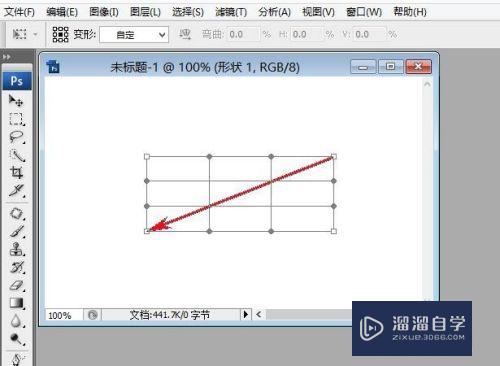Click the reference point location grid icon
The height and width of the screenshot is (366, 500).
60,34
